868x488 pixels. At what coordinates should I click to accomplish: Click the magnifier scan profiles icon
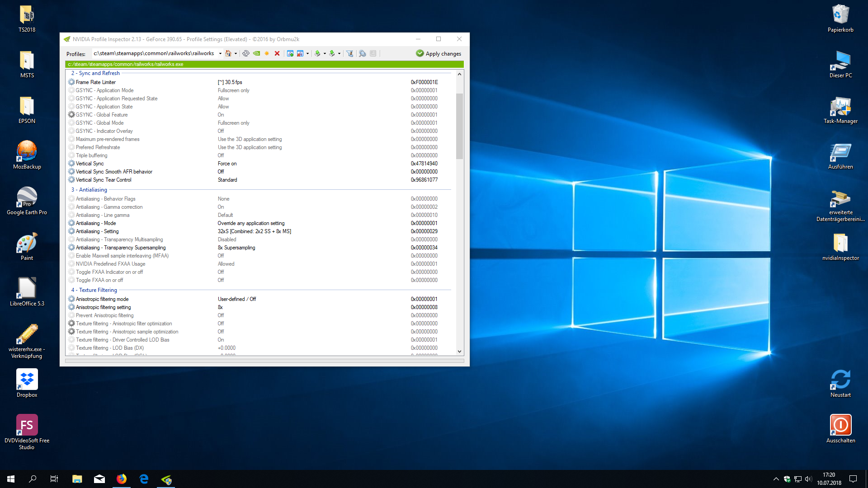coord(362,53)
